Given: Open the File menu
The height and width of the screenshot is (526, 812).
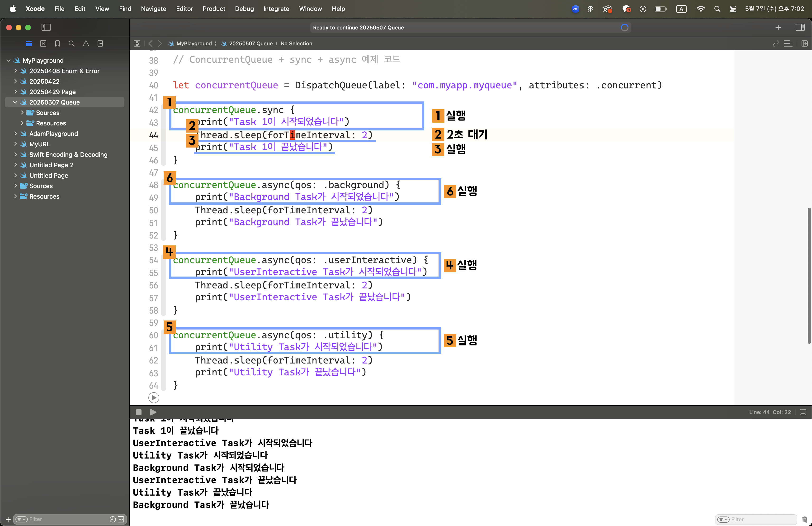Looking at the screenshot, I should tap(59, 9).
